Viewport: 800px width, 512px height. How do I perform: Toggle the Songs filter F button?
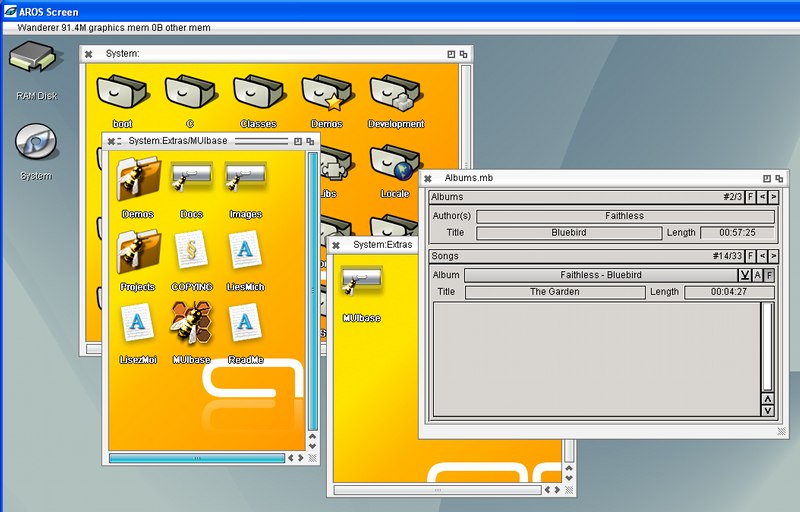(750, 257)
